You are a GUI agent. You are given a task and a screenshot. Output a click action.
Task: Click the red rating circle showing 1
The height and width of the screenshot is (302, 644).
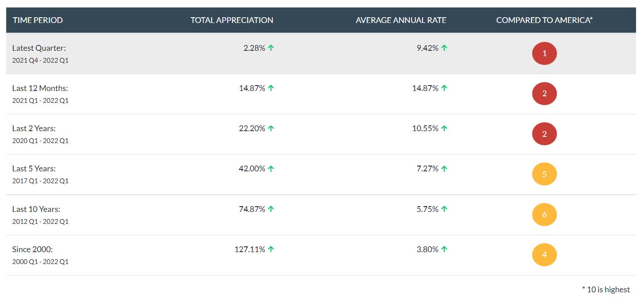click(544, 53)
